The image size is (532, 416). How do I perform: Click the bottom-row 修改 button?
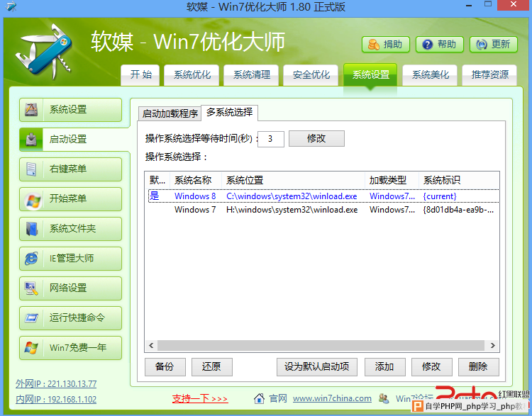click(x=431, y=367)
